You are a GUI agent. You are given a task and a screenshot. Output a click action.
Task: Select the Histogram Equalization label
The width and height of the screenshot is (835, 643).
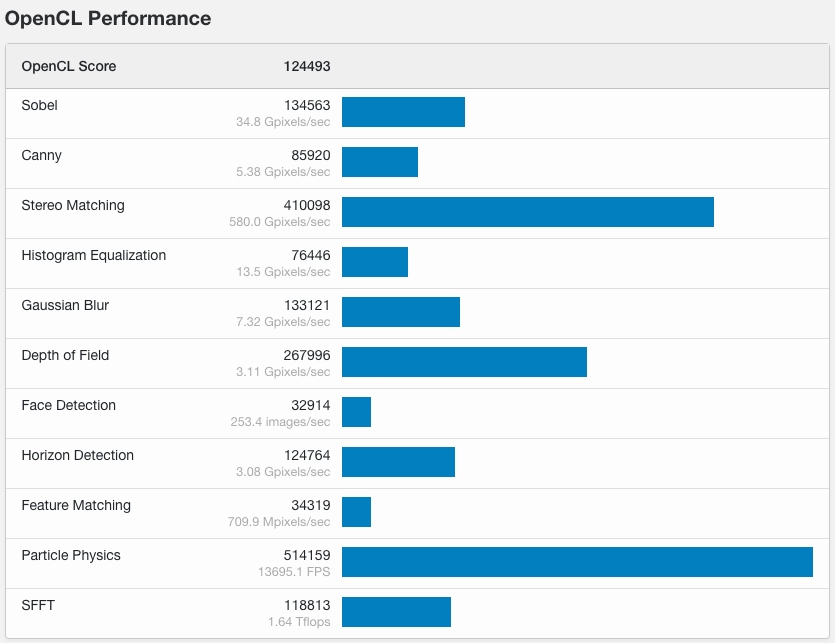94,255
